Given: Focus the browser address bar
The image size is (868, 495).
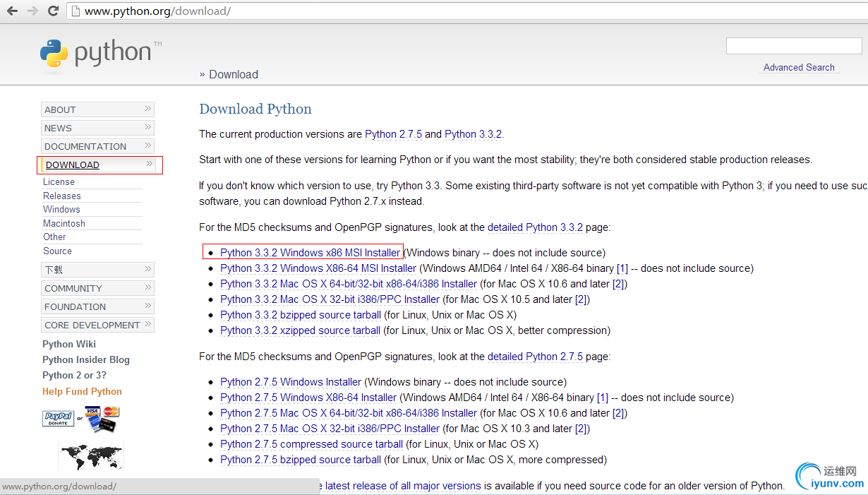Looking at the screenshot, I should pos(466,11).
